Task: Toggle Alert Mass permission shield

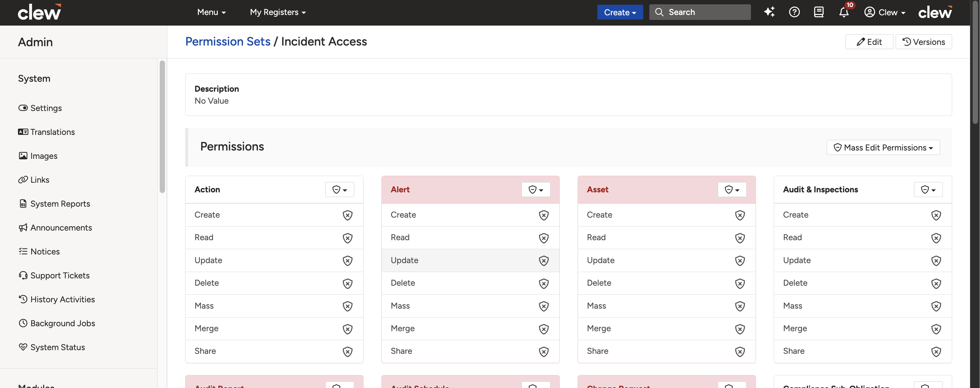Action: point(544,306)
